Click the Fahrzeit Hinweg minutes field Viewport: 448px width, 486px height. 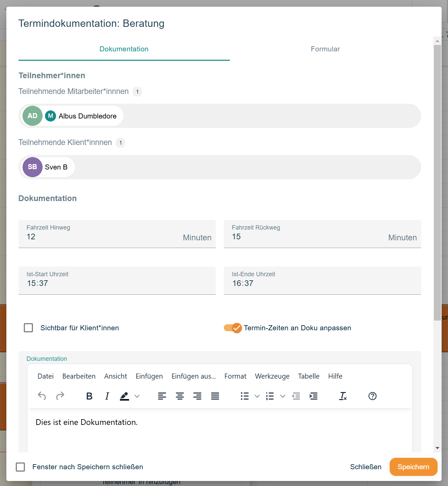[101, 237]
